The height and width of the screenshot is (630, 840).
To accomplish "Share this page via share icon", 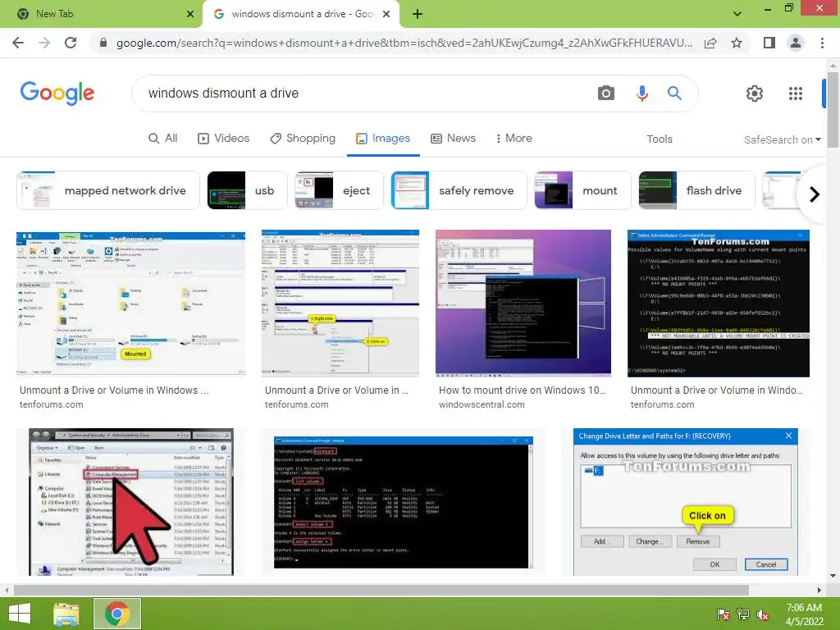I will point(710,43).
